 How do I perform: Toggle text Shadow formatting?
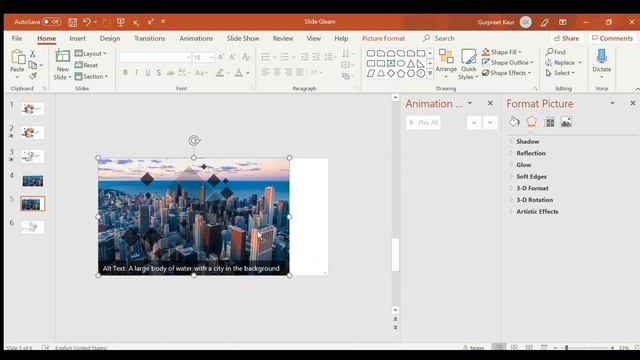point(158,73)
